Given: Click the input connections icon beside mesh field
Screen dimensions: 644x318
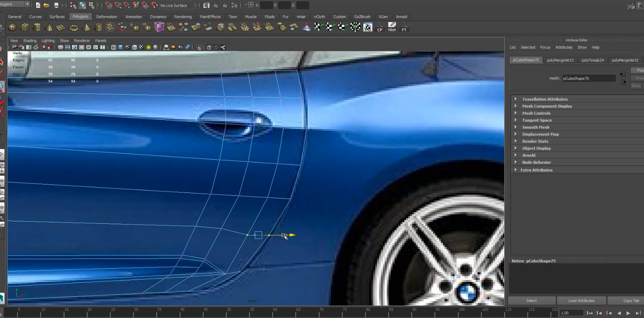Looking at the screenshot, I should pos(623,74).
